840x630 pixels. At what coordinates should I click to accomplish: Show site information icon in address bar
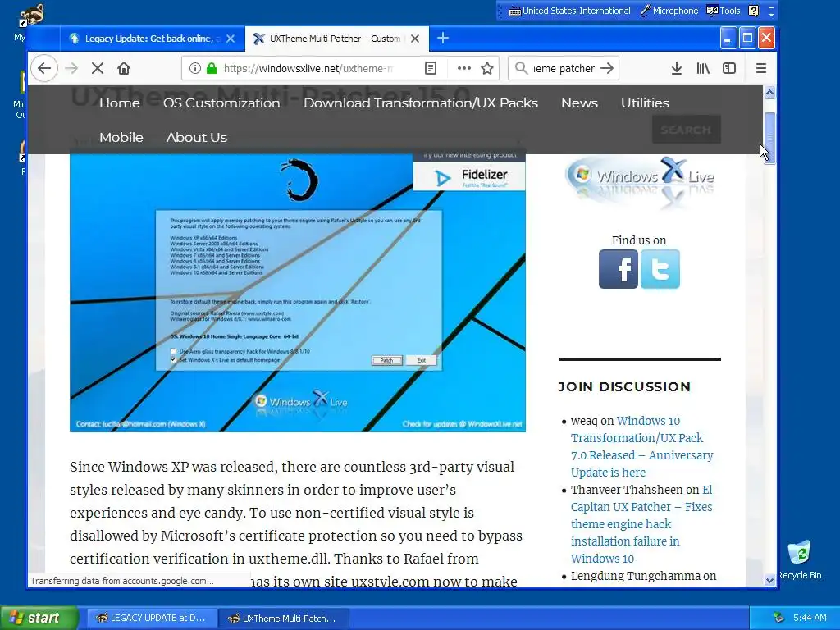(195, 68)
